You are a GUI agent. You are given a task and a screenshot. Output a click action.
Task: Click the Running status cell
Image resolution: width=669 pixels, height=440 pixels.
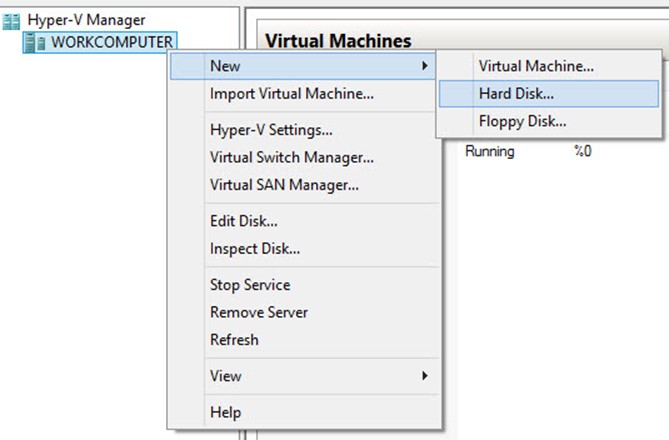pyautogui.click(x=490, y=152)
